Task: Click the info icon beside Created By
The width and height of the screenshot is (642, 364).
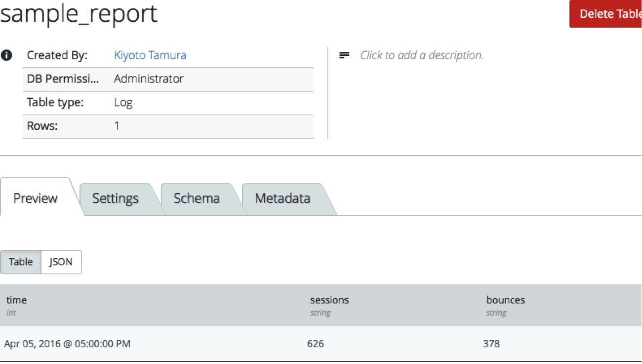Action: pos(6,55)
